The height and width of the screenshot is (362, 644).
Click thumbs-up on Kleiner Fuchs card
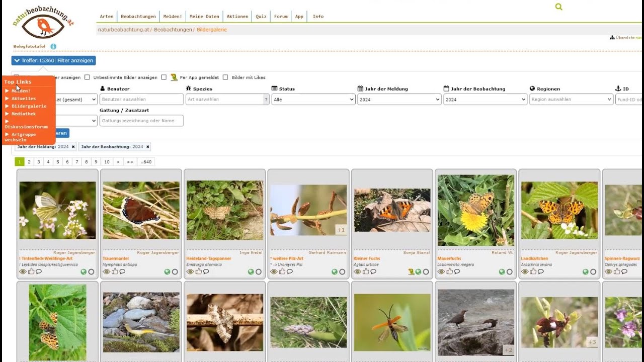(365, 271)
